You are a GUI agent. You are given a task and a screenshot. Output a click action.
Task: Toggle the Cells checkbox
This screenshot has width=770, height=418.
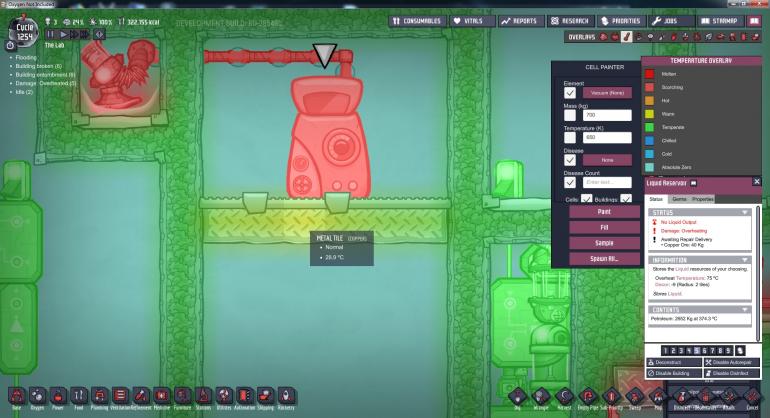click(x=586, y=199)
